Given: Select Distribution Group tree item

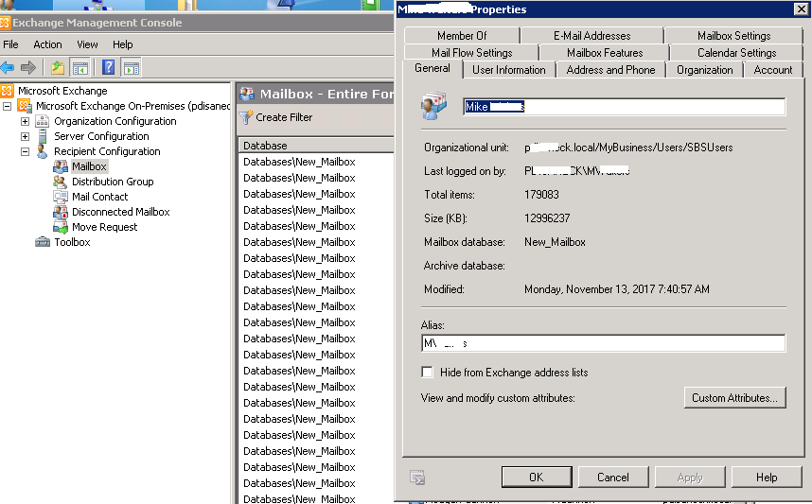Looking at the screenshot, I should point(113,182).
